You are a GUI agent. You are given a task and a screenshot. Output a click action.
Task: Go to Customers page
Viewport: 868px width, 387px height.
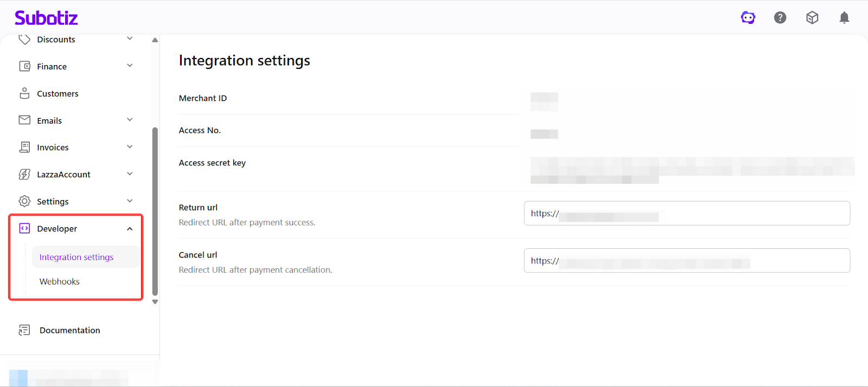point(58,94)
